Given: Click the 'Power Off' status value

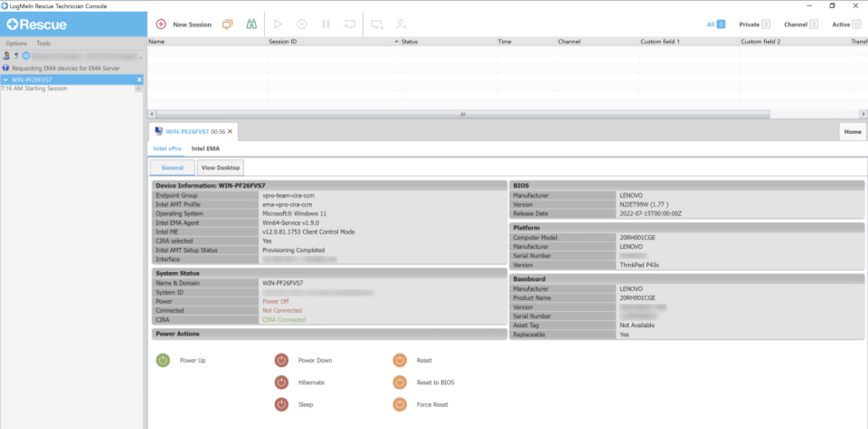Looking at the screenshot, I should pyautogui.click(x=276, y=301).
